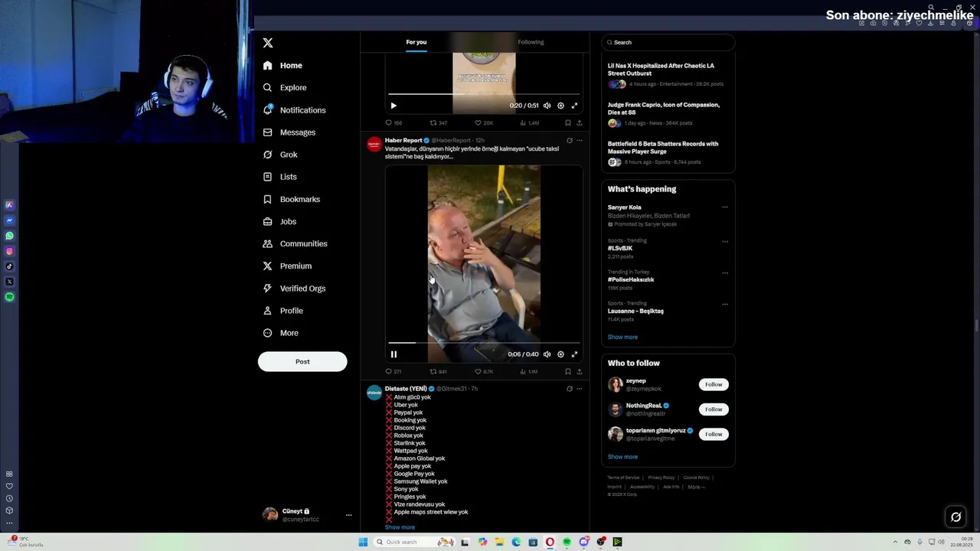Click the Post button
Image resolution: width=980 pixels, height=551 pixels.
tap(302, 361)
